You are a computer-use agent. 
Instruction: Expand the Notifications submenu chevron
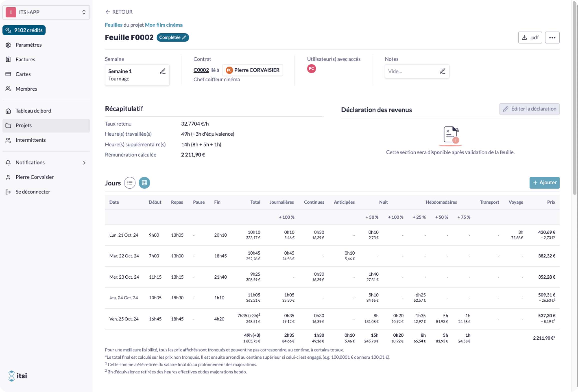pos(84,163)
